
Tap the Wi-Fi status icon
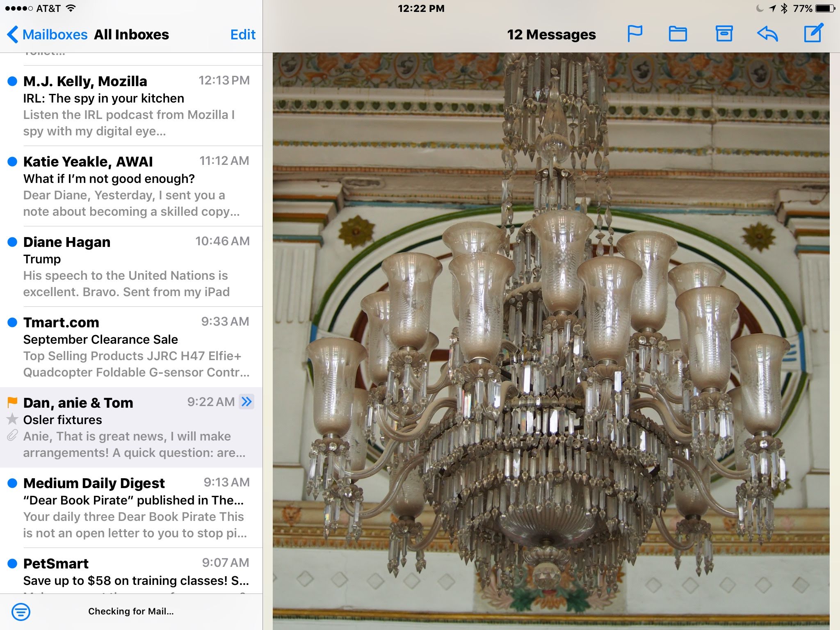71,8
